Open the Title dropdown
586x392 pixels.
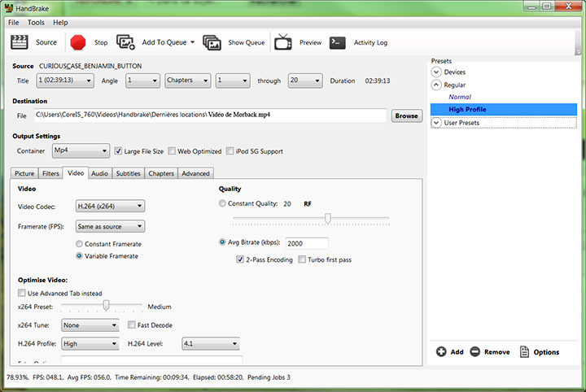(x=65, y=81)
